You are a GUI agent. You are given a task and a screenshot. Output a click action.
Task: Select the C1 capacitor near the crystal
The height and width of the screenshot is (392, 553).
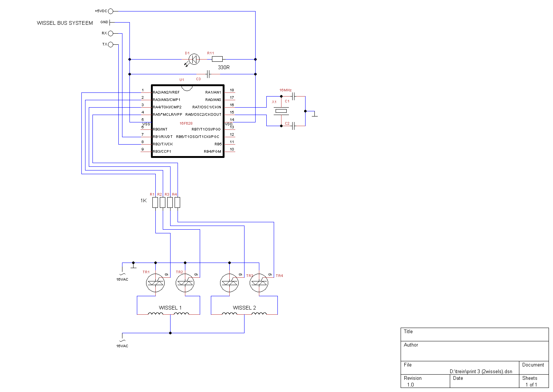293,97
